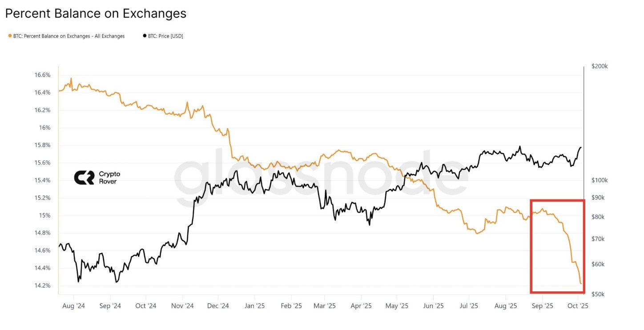Click the 16.6% label on left axis
This screenshot has width=644, height=330.
42,75
